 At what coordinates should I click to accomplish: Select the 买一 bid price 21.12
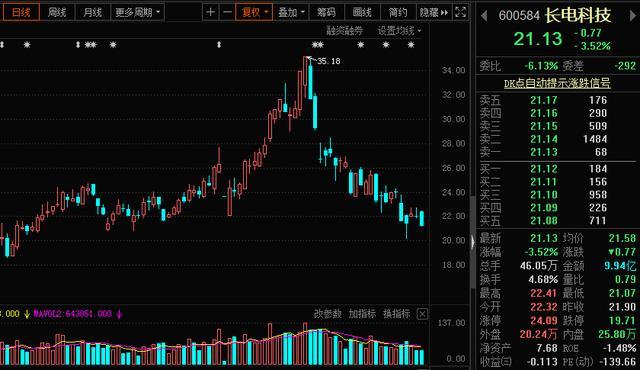pyautogui.click(x=544, y=169)
